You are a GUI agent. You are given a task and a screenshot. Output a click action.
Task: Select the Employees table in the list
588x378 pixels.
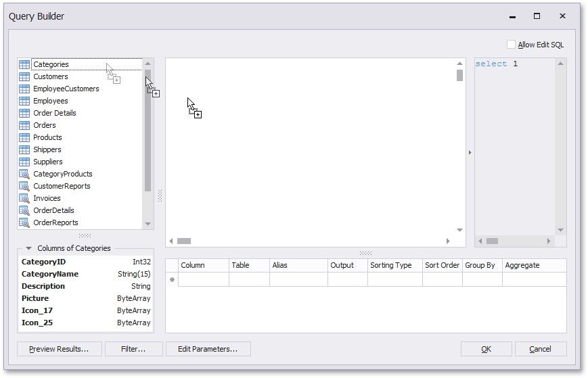click(51, 101)
